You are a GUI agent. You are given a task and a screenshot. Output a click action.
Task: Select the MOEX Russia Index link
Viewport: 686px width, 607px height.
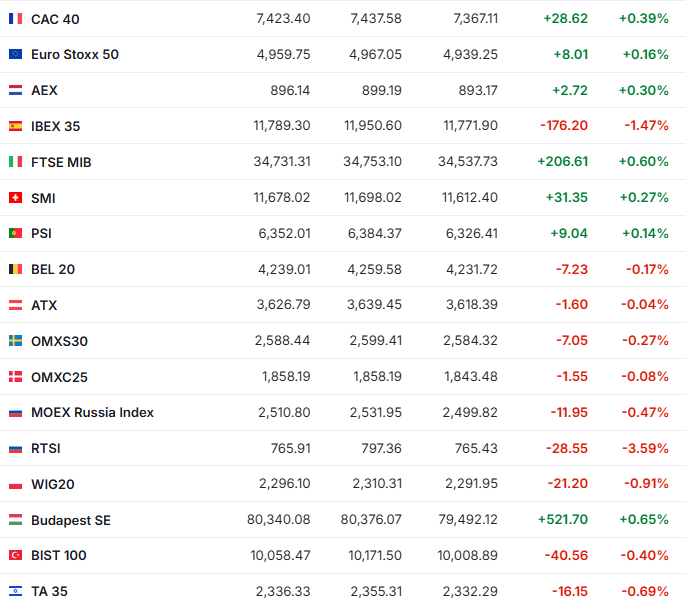tap(92, 412)
